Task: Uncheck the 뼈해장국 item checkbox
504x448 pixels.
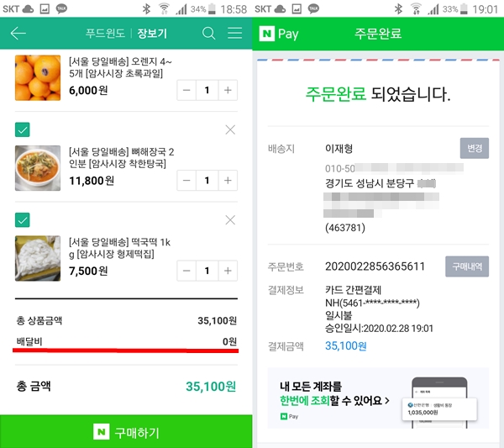Action: (23, 129)
